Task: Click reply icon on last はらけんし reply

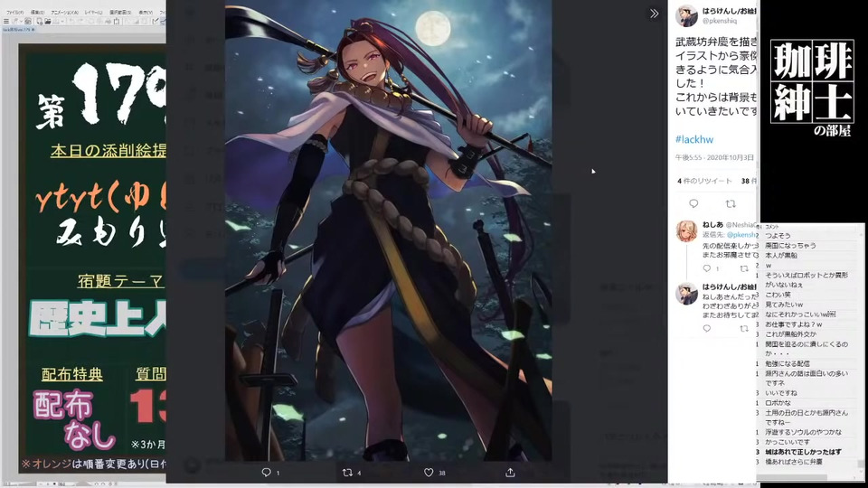Action: pyautogui.click(x=707, y=329)
